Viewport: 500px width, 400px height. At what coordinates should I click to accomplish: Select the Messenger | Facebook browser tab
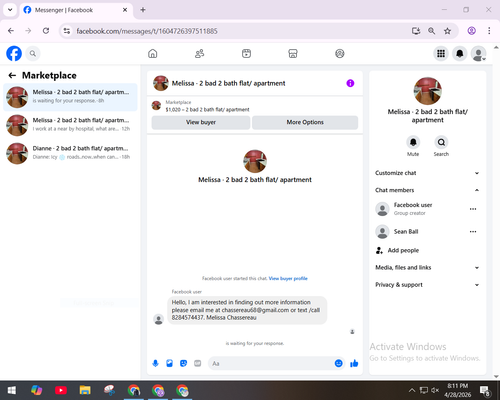pos(76,10)
